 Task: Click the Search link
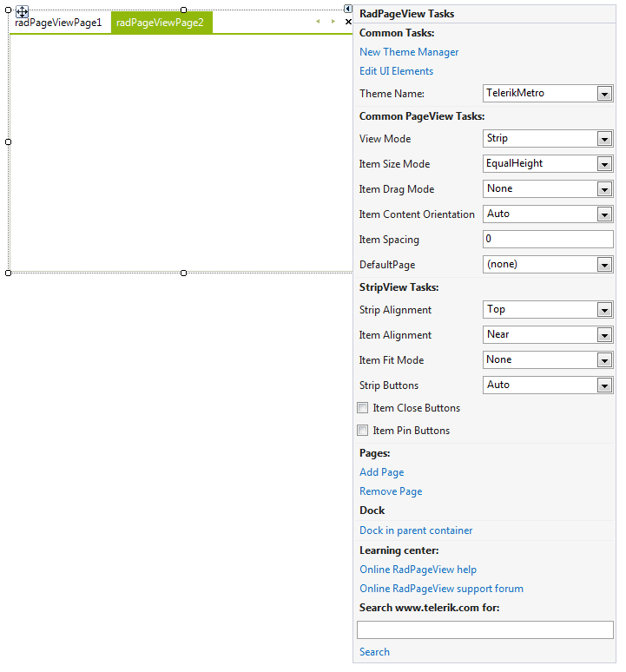(374, 652)
